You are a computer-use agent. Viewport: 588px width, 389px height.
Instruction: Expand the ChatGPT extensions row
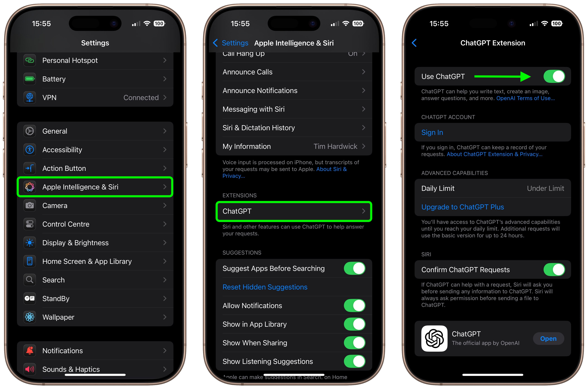tap(294, 211)
